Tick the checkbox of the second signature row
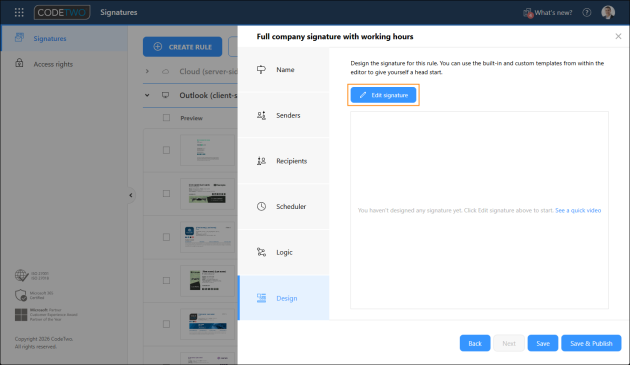The image size is (630, 365). point(166,193)
